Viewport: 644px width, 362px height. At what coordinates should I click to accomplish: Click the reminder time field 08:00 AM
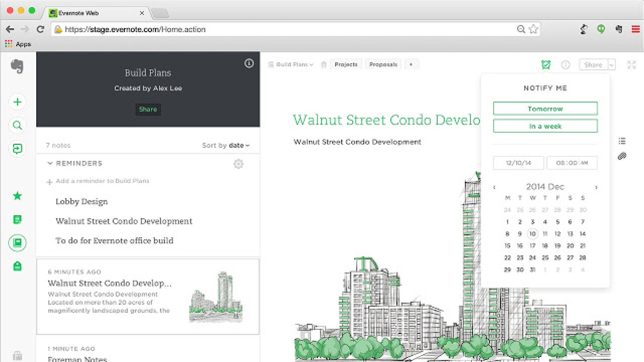coord(572,163)
